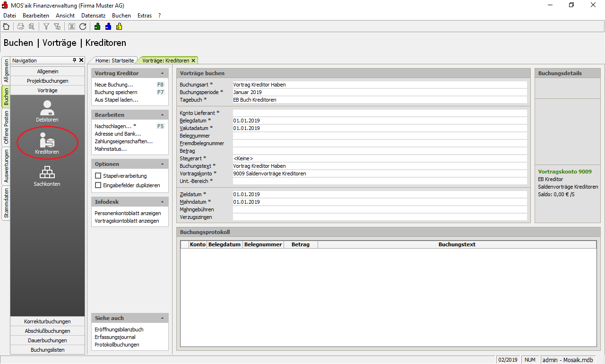Open Debitoren in navigation panel
This screenshot has height=364, width=605.
coord(47,112)
